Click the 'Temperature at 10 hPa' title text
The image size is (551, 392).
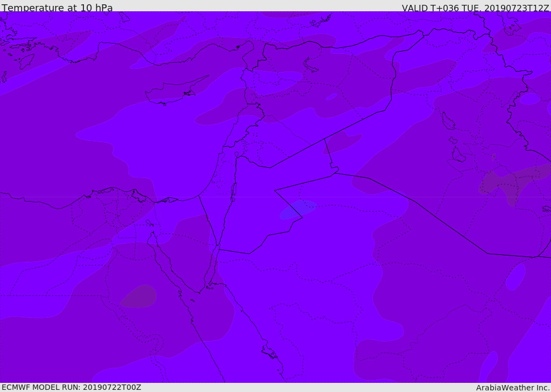click(57, 8)
